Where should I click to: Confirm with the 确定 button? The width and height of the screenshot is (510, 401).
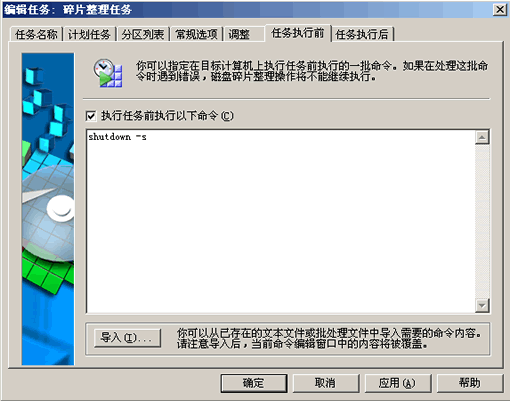[x=254, y=383]
